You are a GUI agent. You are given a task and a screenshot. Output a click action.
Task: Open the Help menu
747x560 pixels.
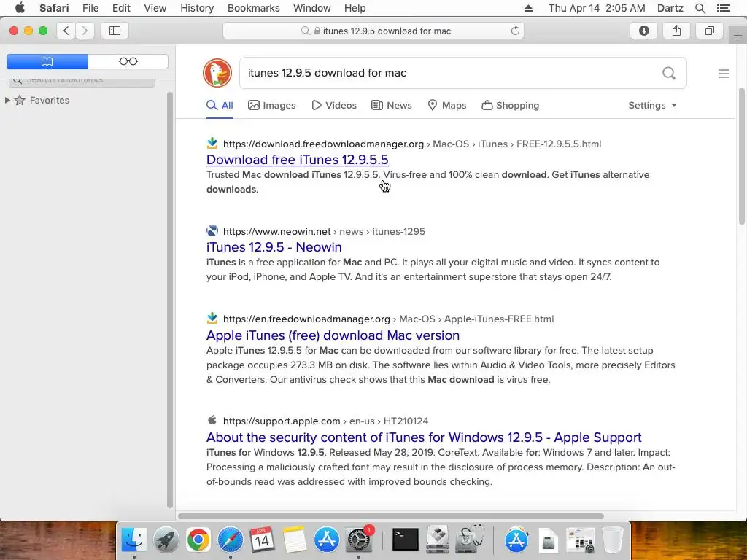coord(355,8)
